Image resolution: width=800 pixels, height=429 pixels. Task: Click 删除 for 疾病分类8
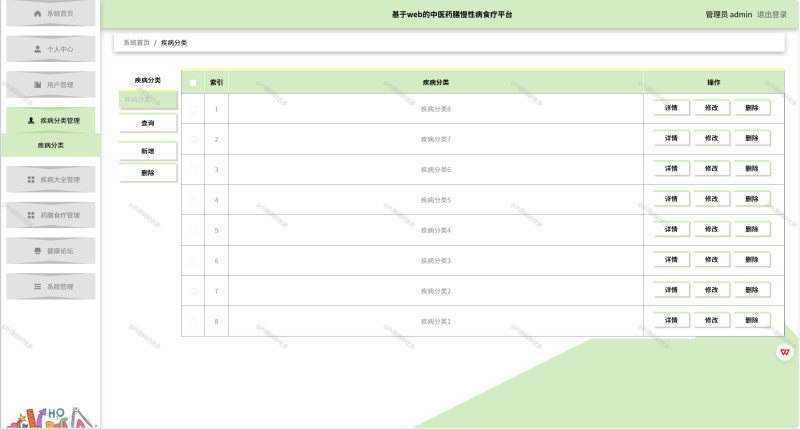tap(752, 108)
